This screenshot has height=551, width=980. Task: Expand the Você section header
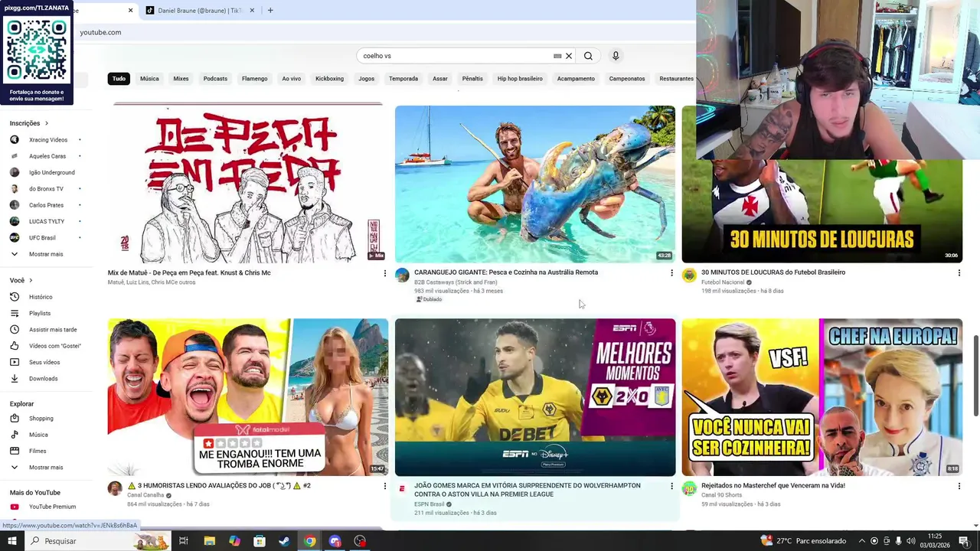[21, 281]
